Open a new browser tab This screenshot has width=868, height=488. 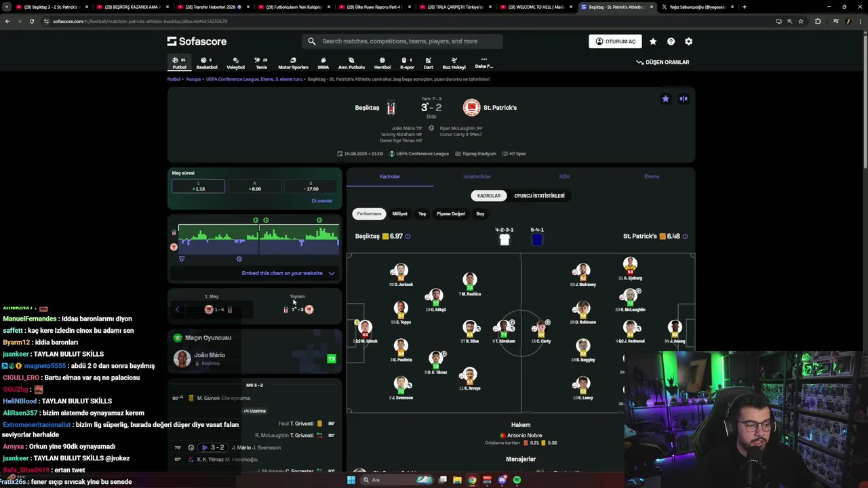coord(745,7)
